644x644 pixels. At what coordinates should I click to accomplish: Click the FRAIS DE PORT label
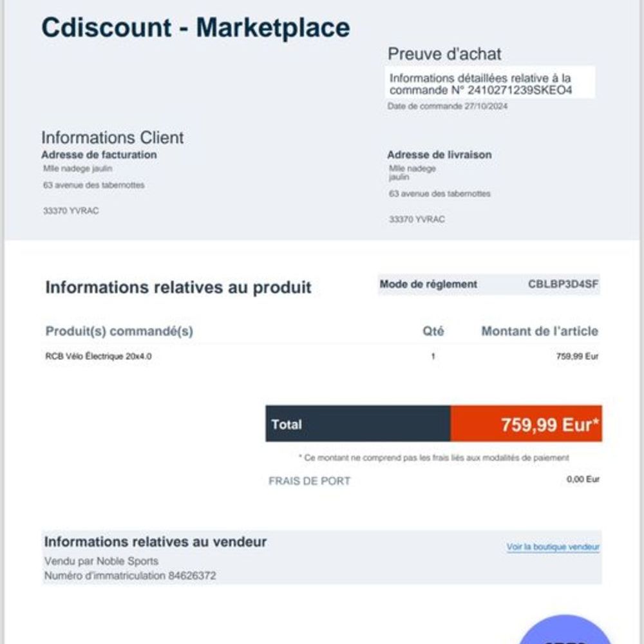309,481
